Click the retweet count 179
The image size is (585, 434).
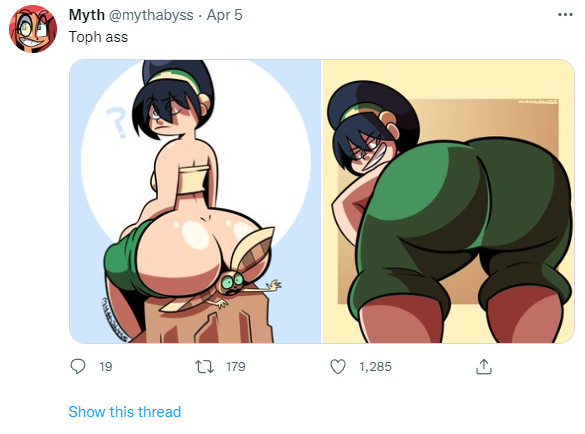pos(236,366)
